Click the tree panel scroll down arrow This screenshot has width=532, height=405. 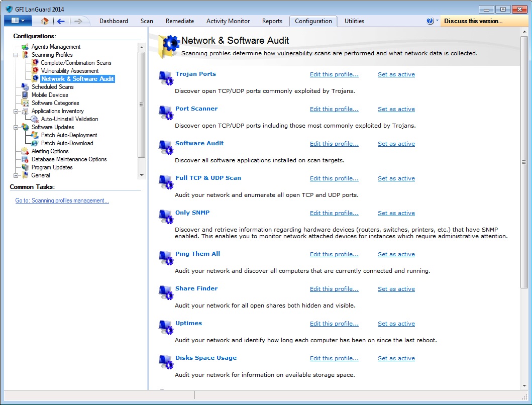(142, 175)
